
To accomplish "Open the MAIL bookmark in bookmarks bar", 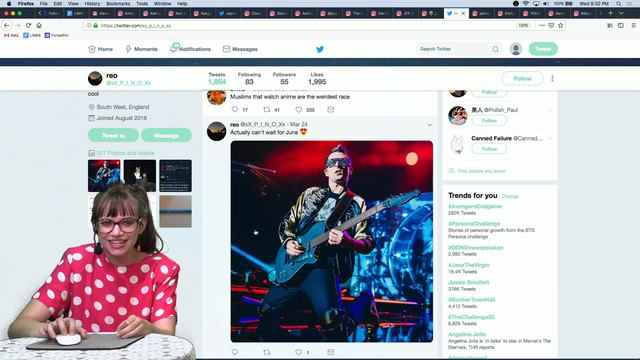I will (11, 36).
